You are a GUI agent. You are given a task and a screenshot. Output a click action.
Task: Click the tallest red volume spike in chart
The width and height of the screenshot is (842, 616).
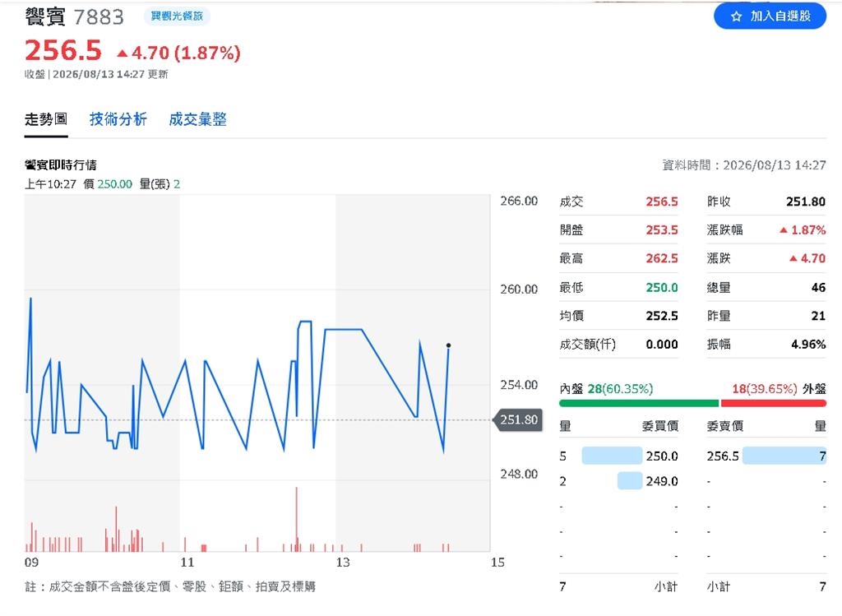(x=296, y=519)
